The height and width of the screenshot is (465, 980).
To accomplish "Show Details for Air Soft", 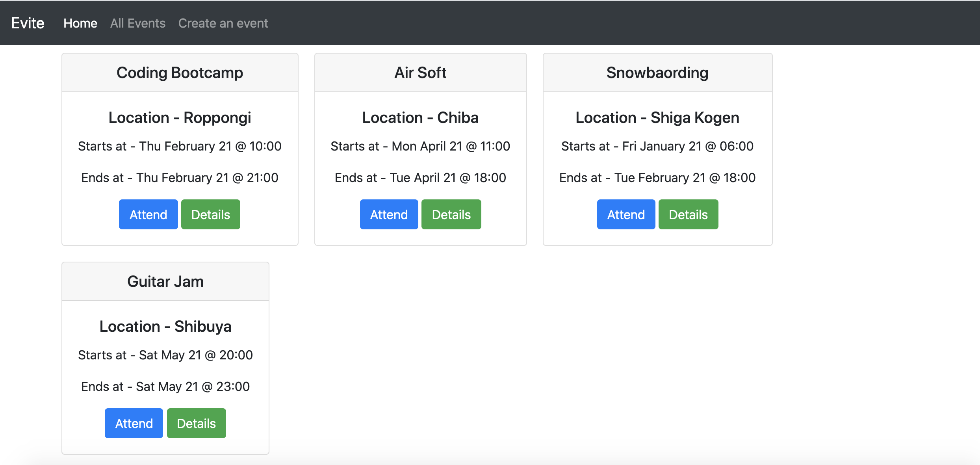I will tap(451, 214).
